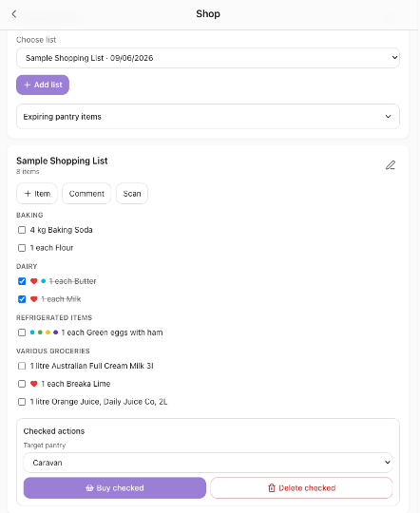Click 1 each Green eggs with ham text
The image size is (420, 513).
[x=111, y=332]
